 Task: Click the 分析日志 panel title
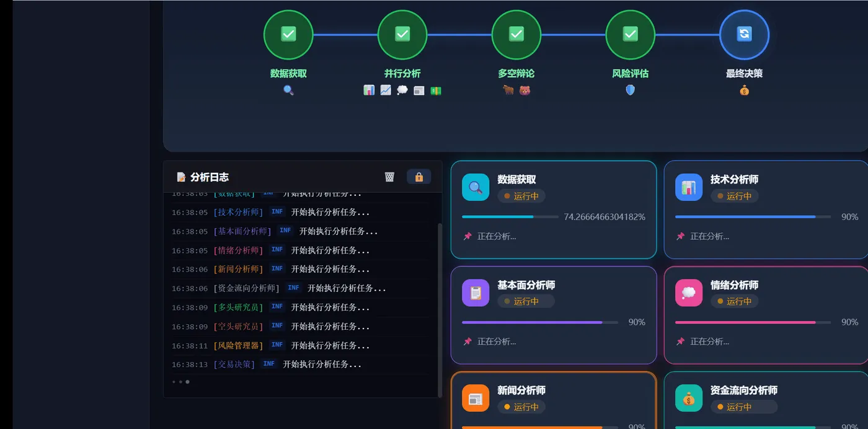(x=210, y=177)
